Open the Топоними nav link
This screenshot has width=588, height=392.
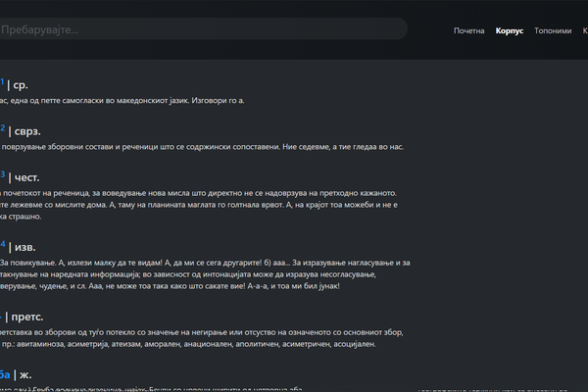(x=553, y=30)
